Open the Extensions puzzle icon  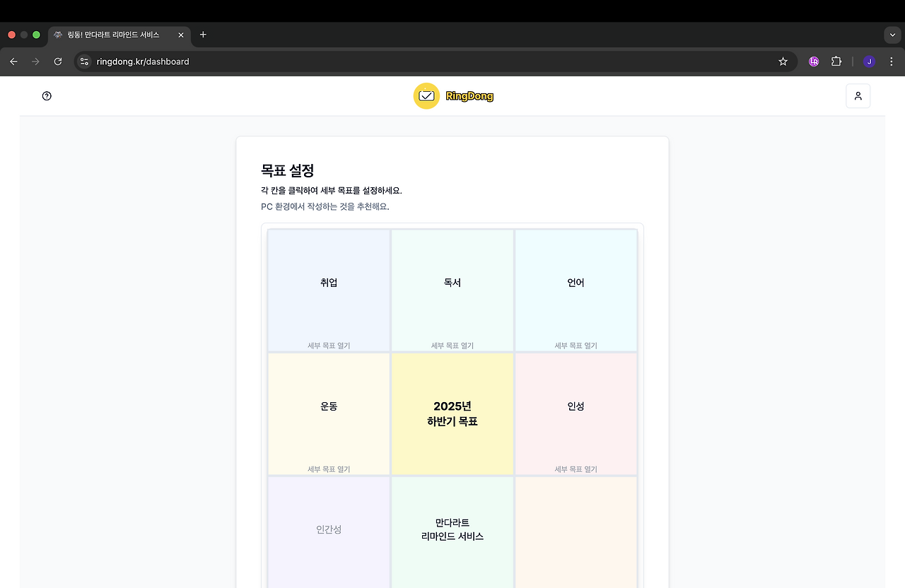(836, 61)
